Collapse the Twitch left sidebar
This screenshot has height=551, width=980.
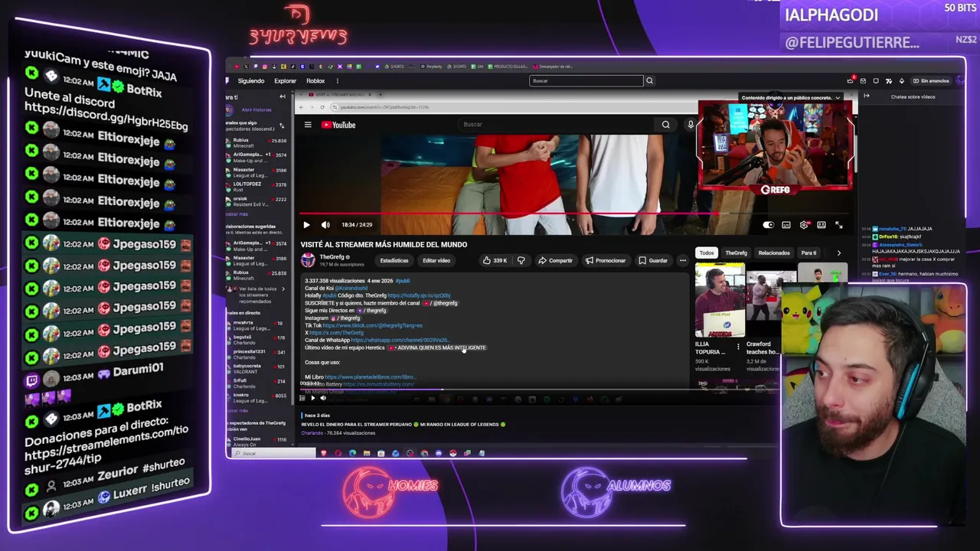283,96
